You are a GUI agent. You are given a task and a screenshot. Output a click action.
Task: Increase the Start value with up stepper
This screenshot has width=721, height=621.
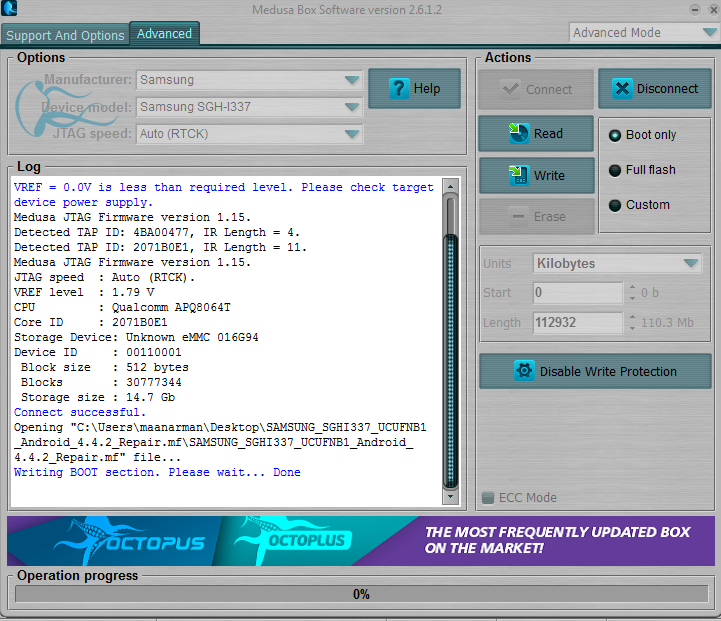(x=632, y=288)
